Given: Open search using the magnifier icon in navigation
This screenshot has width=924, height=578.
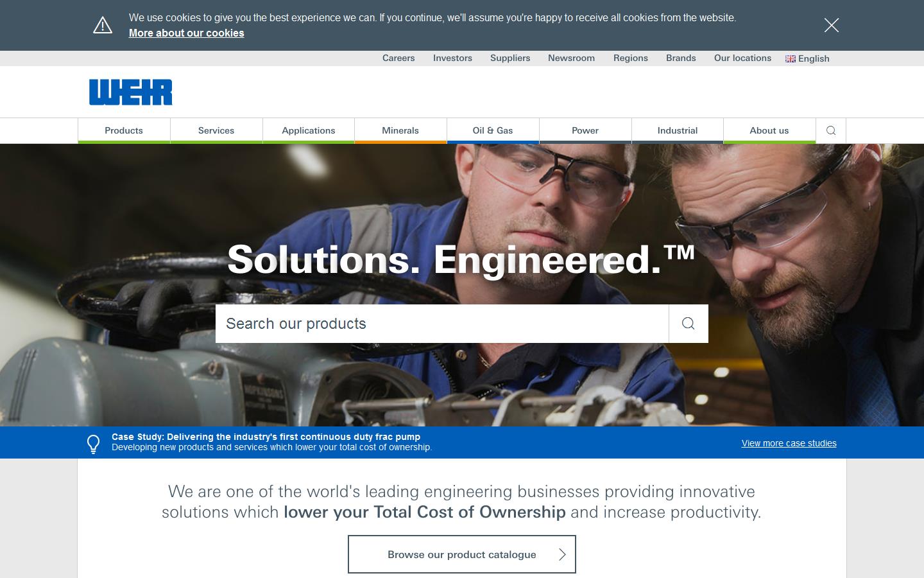Looking at the screenshot, I should [831, 130].
